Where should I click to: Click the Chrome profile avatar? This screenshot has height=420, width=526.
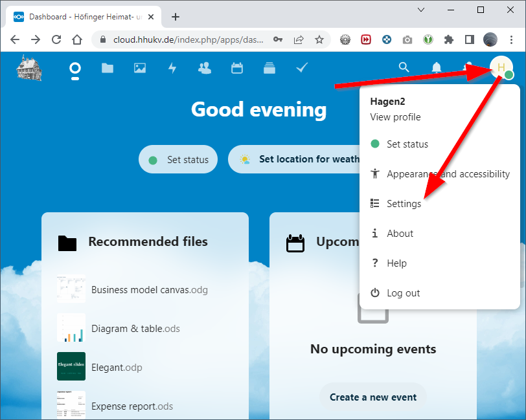click(x=490, y=39)
